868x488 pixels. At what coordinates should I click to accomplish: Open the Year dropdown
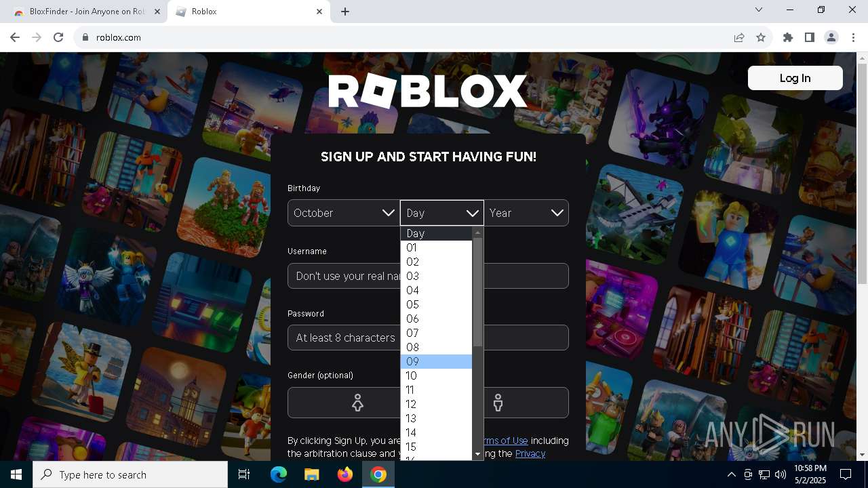coord(526,213)
